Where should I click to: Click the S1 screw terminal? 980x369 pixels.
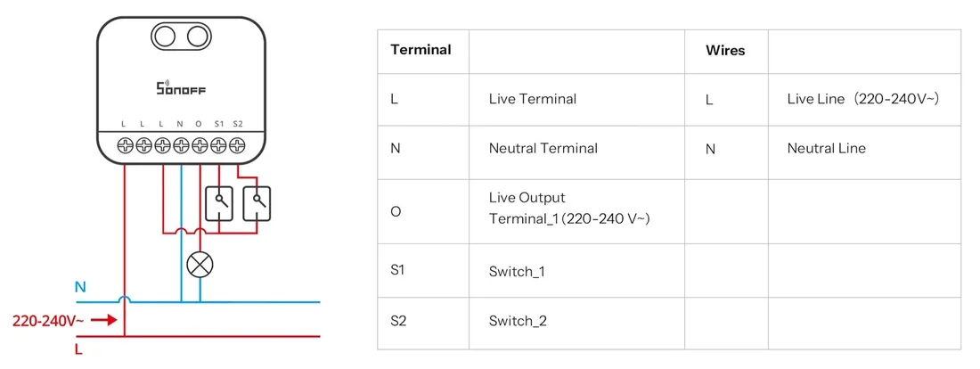[219, 145]
